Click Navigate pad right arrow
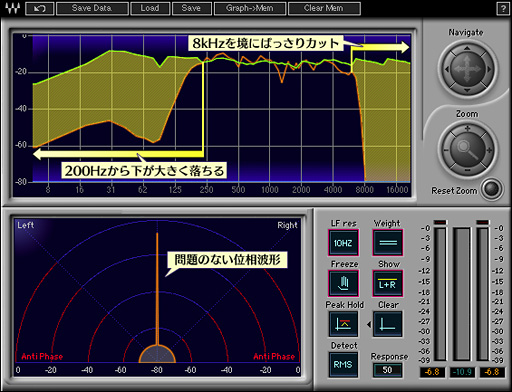512x392 pixels. [489, 69]
